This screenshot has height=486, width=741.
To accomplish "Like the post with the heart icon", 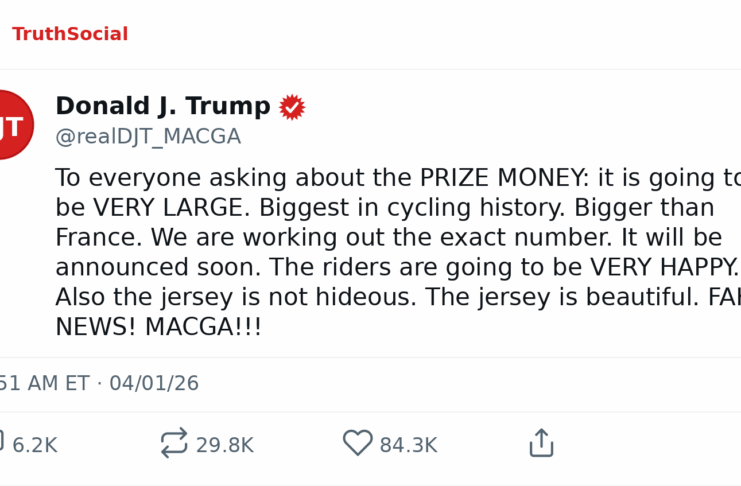I will [x=357, y=444].
